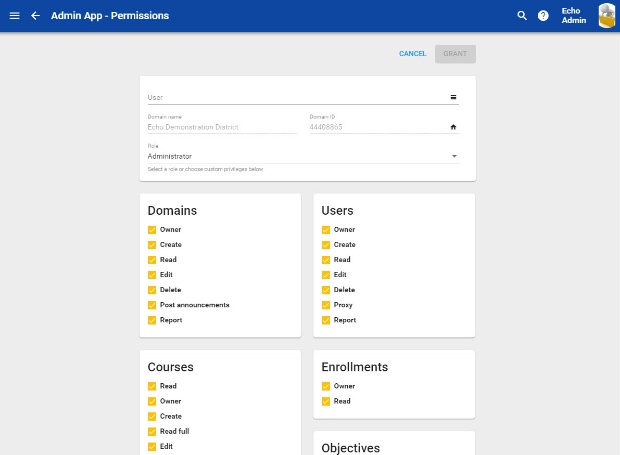620x455 pixels.
Task: Uncheck Courses Read full checkbox
Action: click(152, 431)
